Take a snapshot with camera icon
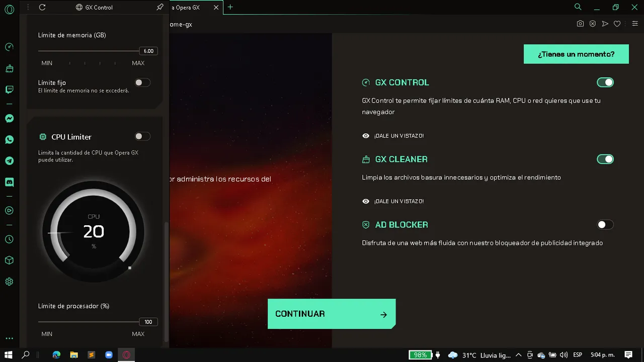Screen dimensions: 644x362 580,24
